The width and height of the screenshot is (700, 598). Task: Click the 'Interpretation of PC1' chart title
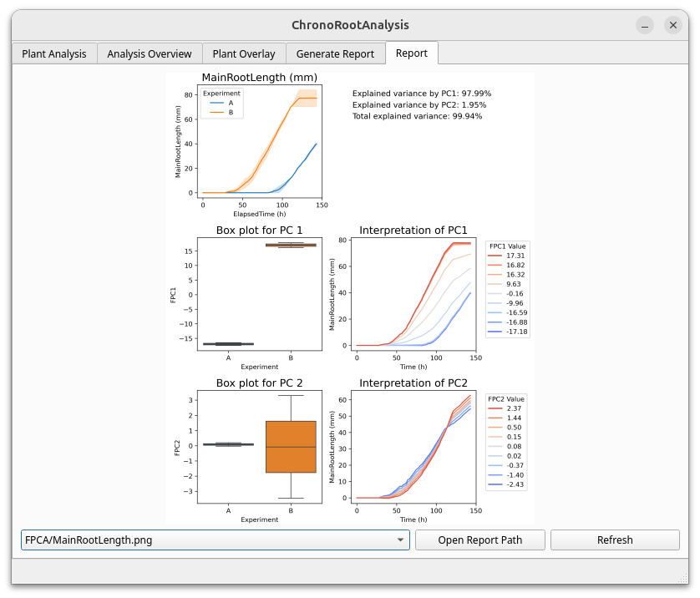pos(413,230)
